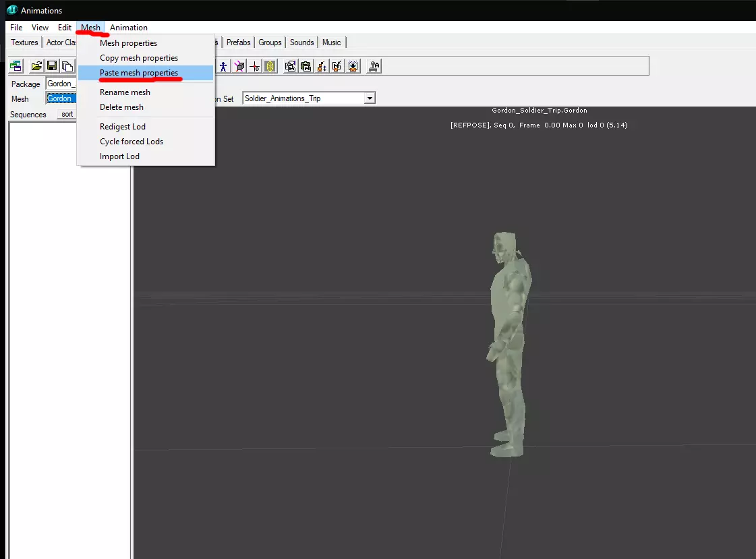The width and height of the screenshot is (756, 559).
Task: Click the stamp icon labeled A in toolbar
Action: coord(374,66)
